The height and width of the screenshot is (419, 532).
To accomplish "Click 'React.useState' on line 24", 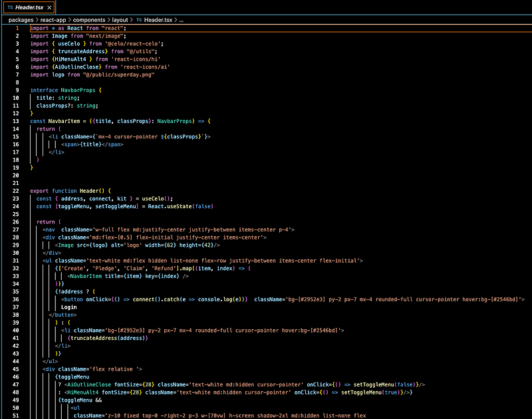I will [170, 206].
